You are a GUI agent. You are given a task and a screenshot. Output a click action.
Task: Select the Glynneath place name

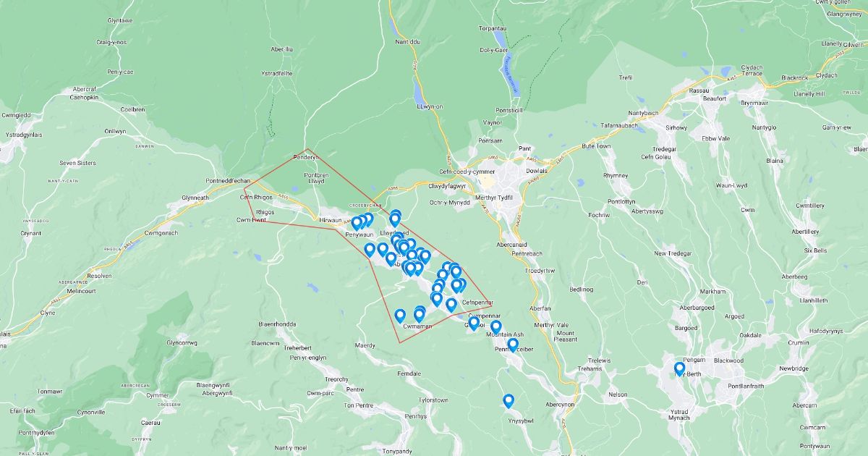pyautogui.click(x=195, y=198)
